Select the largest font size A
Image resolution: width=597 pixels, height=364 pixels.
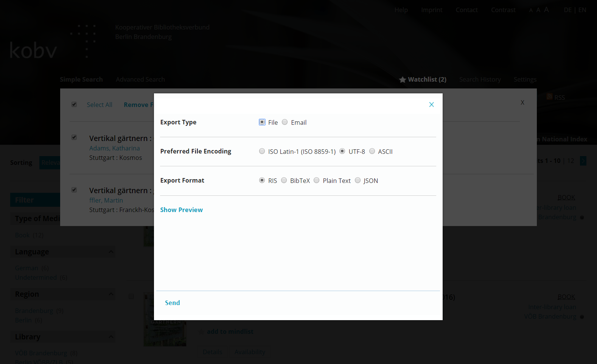point(546,10)
